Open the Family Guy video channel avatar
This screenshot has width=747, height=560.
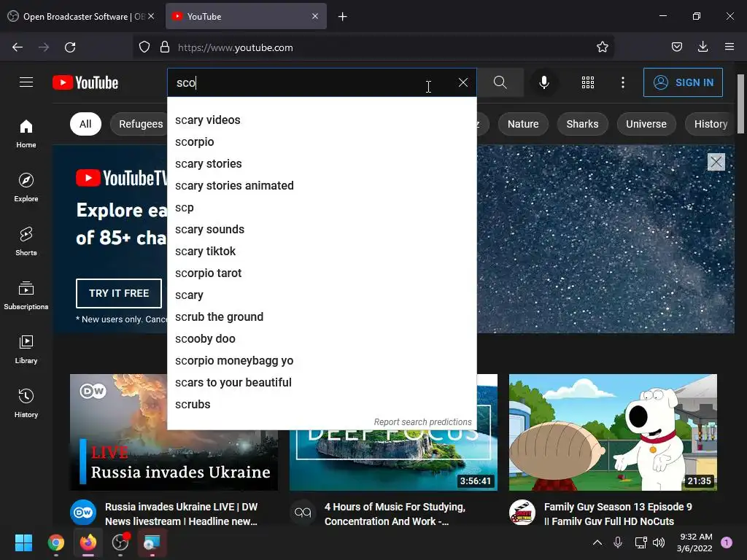[522, 513]
